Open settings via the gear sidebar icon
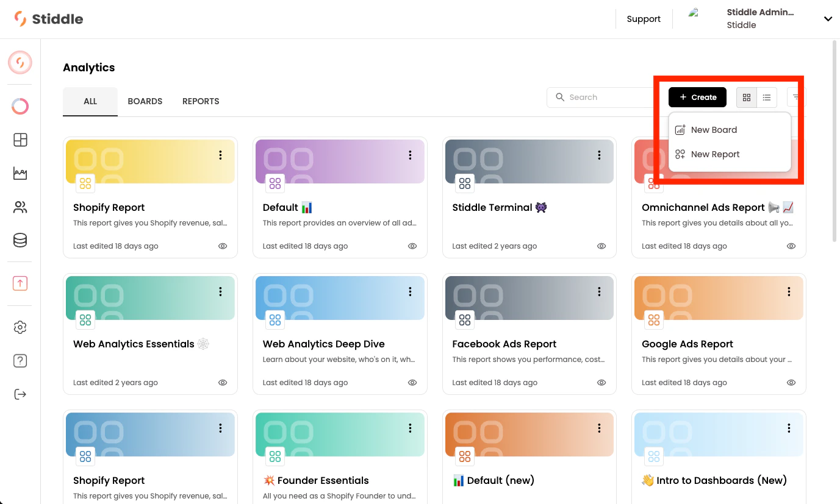The image size is (840, 504). [20, 327]
